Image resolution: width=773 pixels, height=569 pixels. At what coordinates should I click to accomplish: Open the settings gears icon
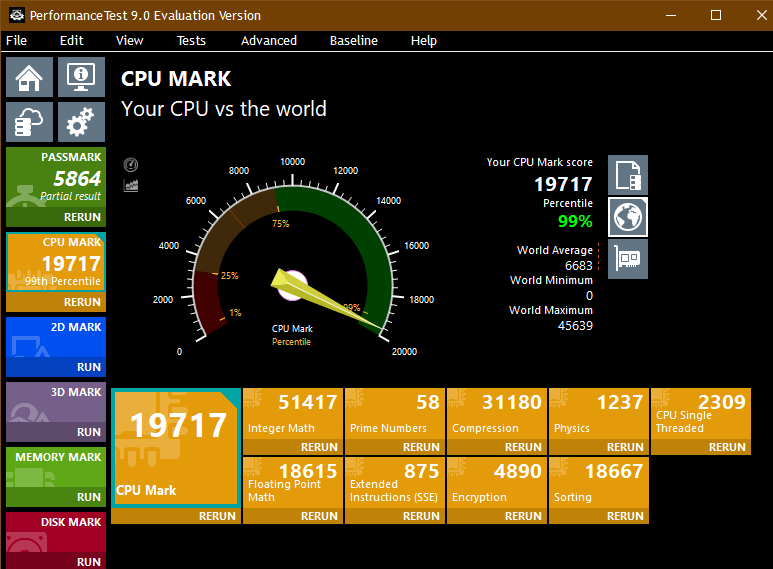tap(81, 122)
